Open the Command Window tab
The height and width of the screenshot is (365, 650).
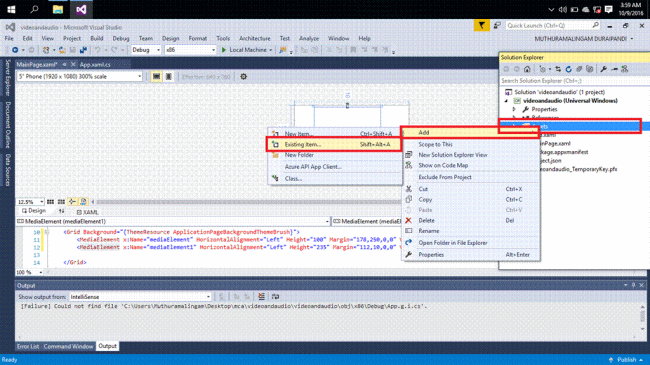coord(68,346)
